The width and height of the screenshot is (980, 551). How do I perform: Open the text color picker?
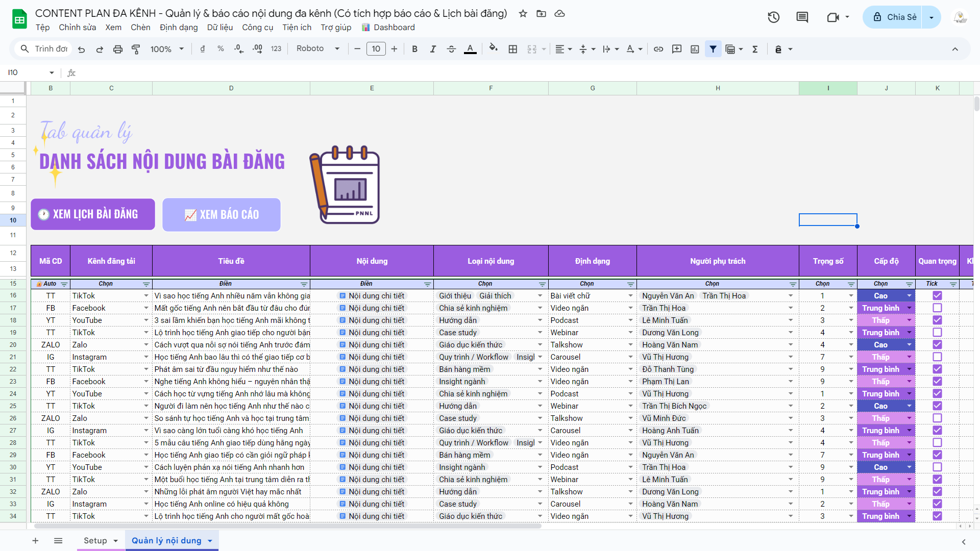click(x=470, y=49)
